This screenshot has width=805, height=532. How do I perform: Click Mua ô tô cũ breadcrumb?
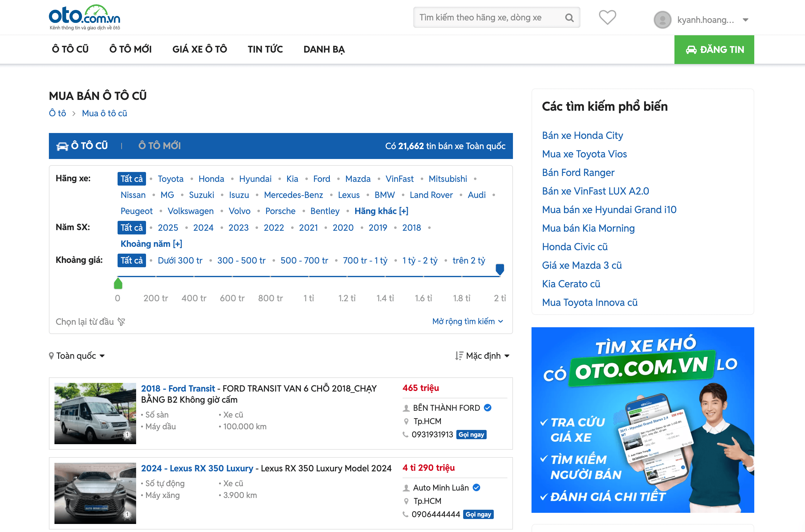pos(105,113)
